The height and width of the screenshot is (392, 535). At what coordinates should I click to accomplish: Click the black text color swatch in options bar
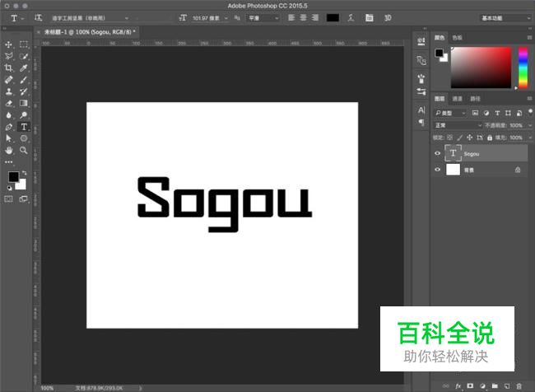[x=333, y=17]
